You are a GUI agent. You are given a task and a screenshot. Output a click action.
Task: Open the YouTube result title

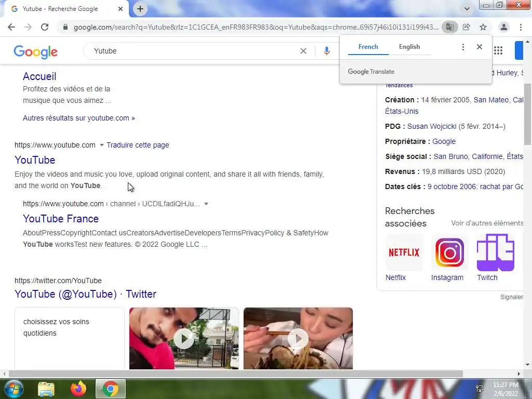[x=35, y=160]
